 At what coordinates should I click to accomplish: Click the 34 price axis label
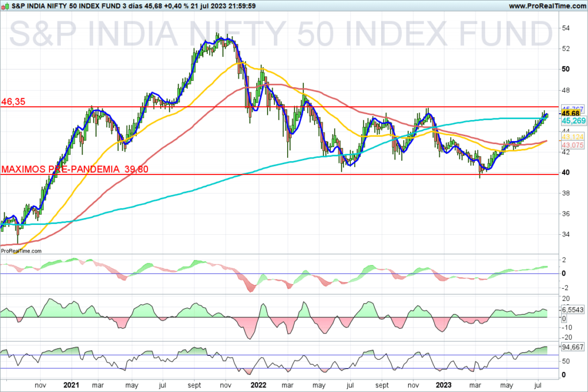pos(566,234)
